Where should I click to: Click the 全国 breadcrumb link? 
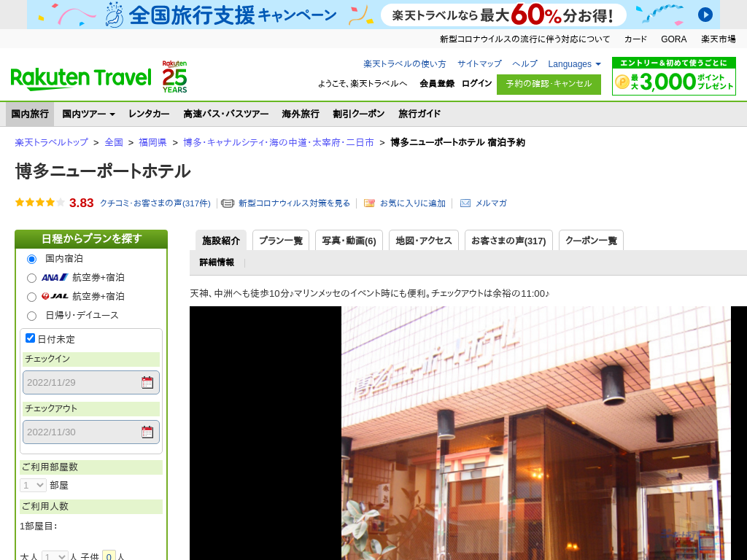pos(114,142)
